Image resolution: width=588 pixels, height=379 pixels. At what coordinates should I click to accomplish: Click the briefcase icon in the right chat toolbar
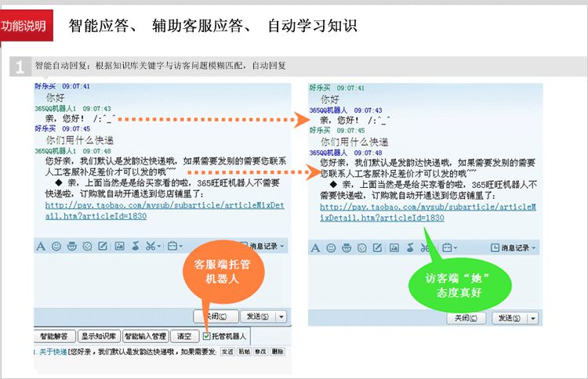click(x=447, y=248)
